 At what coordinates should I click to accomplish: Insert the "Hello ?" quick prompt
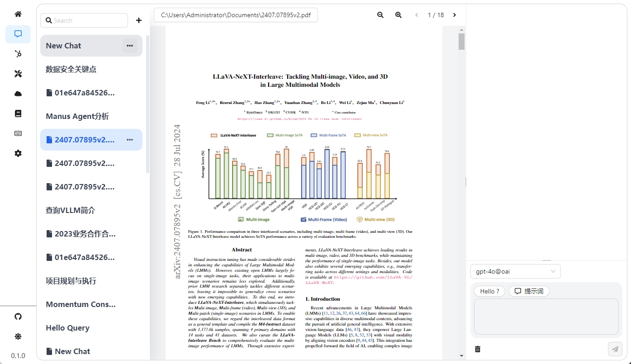[490, 291]
